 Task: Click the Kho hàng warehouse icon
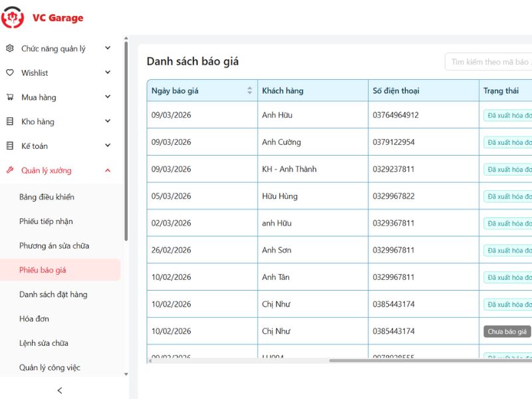(x=9, y=122)
